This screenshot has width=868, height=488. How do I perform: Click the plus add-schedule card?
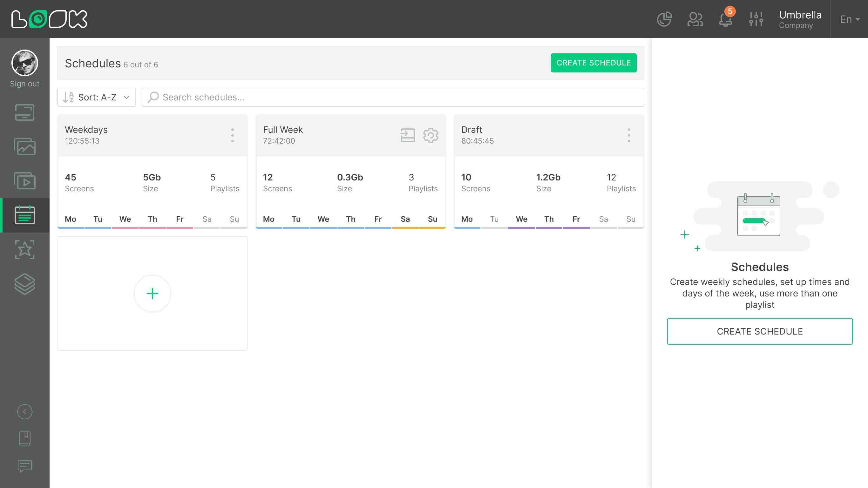coord(152,294)
